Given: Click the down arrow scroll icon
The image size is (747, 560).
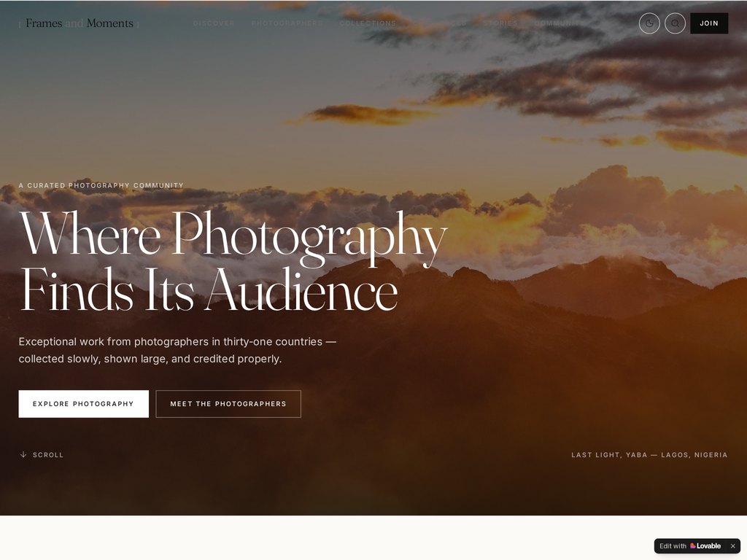Looking at the screenshot, I should (23, 455).
